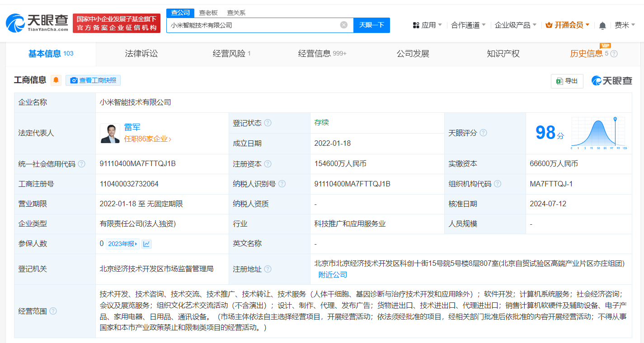644x343 pixels.
Task: Select the 基本信息 tab
Action: [51, 54]
